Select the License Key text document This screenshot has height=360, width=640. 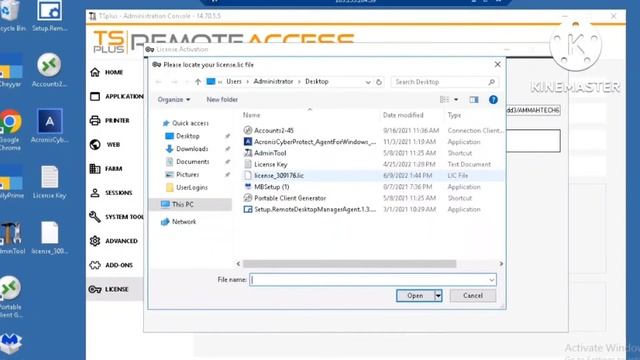point(271,164)
